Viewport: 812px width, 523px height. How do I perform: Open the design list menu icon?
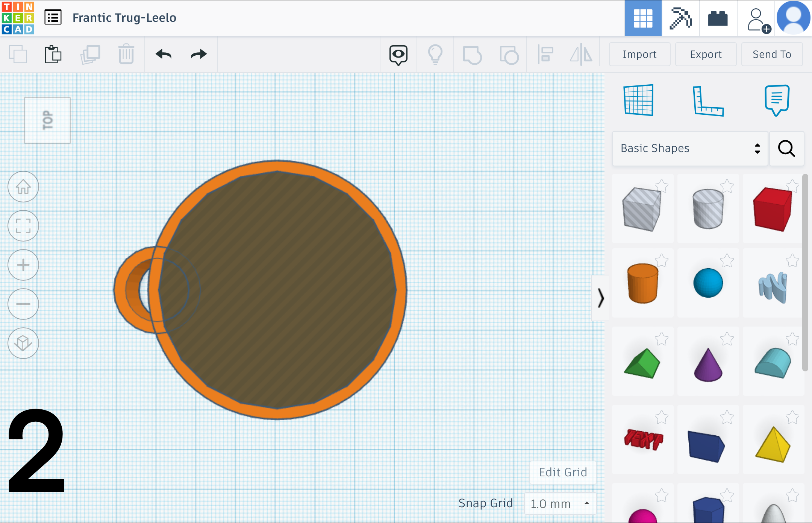[53, 18]
